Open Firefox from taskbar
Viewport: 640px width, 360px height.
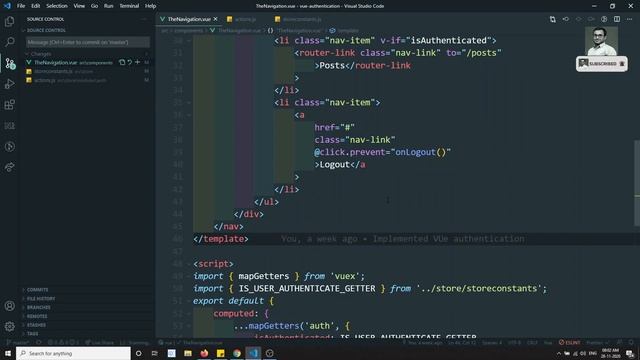click(x=204, y=353)
